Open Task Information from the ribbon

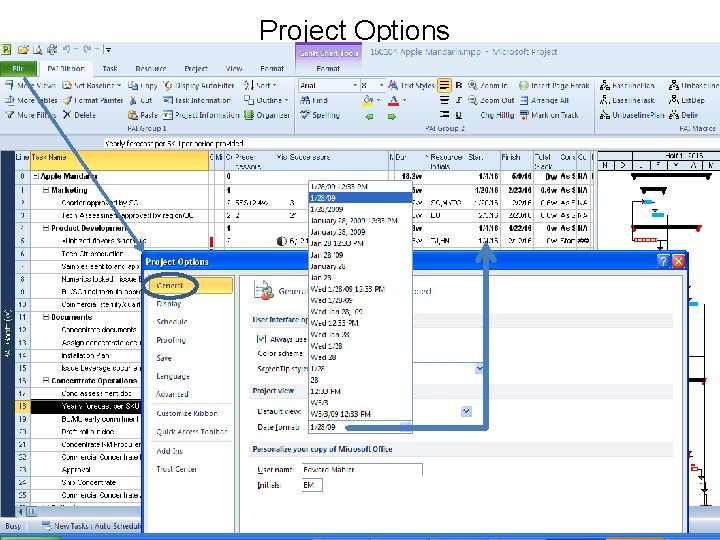197,100
